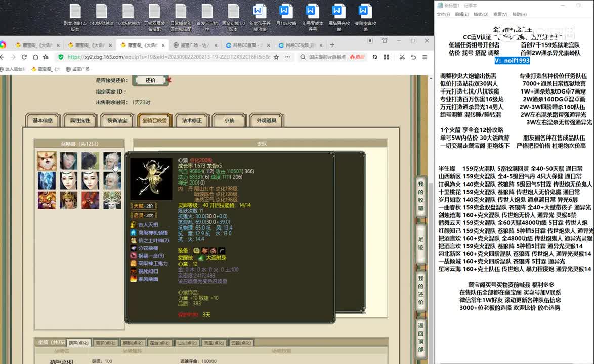The height and width of the screenshot is (364, 594).
Task: Click the 高级神机顿悟 skill icon
Action: coord(134,233)
